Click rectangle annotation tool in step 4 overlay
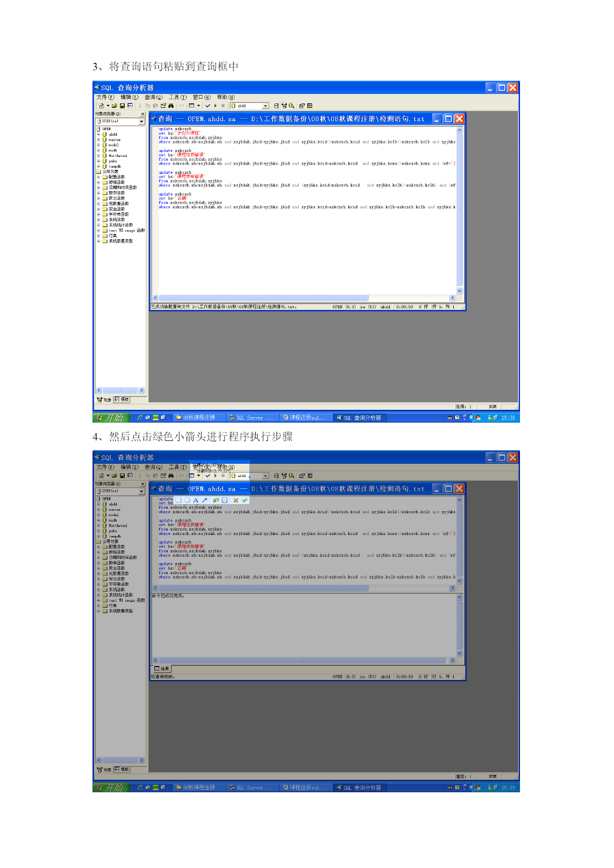Image resolution: width=614 pixels, height=868 pixels. (179, 500)
